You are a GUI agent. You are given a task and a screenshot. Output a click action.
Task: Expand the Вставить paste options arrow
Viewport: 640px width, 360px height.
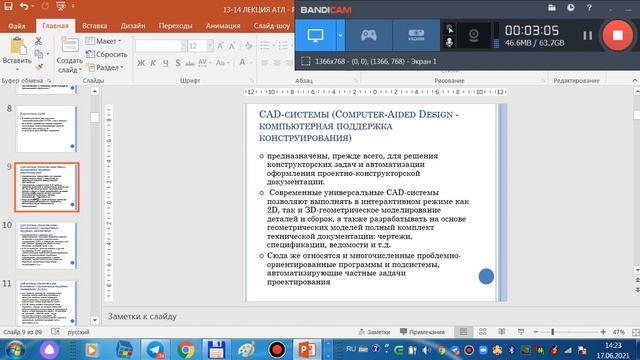17,69
